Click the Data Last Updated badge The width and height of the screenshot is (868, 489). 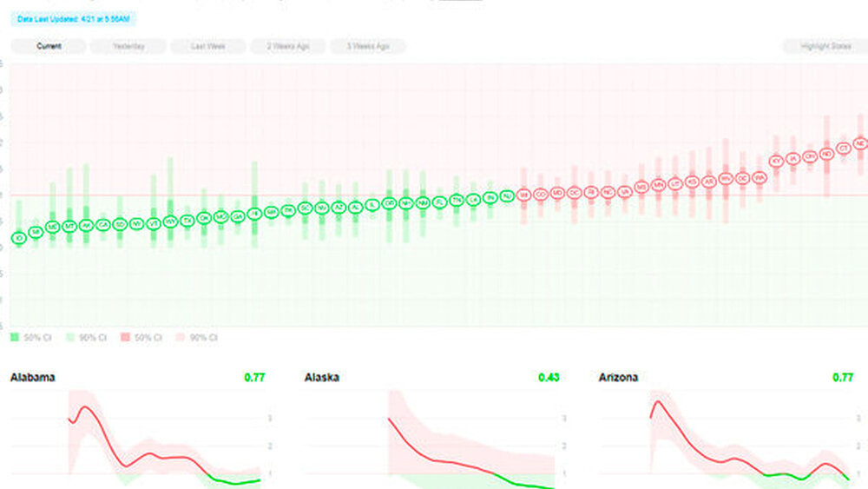[x=75, y=18]
